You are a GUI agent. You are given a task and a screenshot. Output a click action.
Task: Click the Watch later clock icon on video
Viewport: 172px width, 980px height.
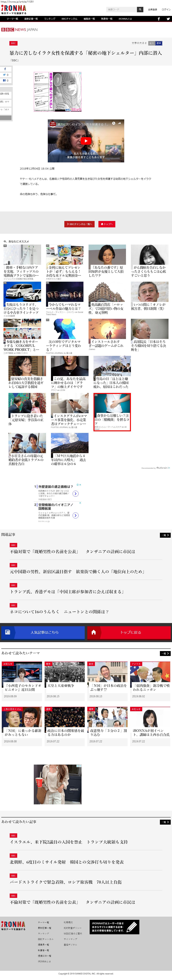(x=113, y=123)
